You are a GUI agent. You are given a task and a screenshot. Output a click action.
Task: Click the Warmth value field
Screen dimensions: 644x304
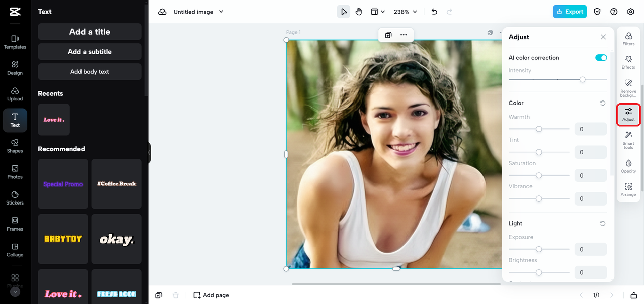click(x=591, y=129)
